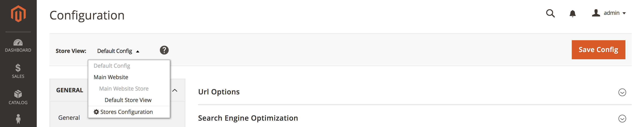Image resolution: width=644 pixels, height=127 pixels.
Task: Select the General item in the left panel
Action: [x=69, y=118]
